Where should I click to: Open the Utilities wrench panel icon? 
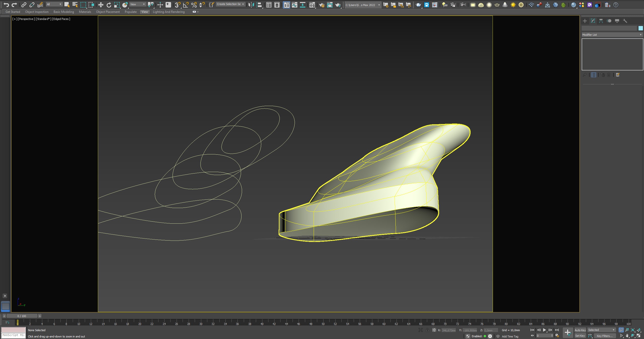[x=625, y=21]
